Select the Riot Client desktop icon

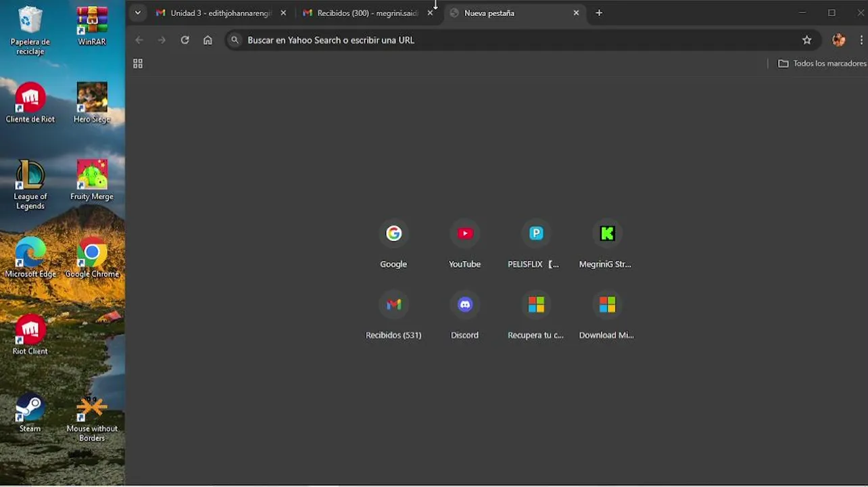click(30, 335)
